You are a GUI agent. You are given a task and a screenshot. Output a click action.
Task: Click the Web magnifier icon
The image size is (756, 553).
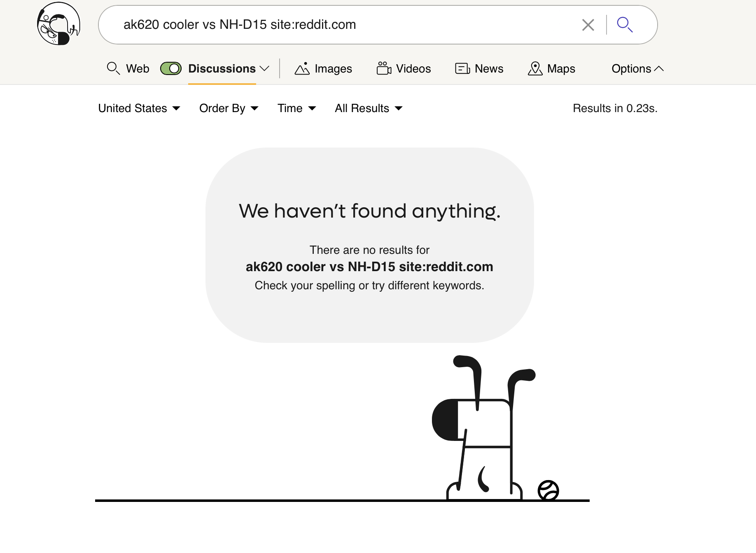point(113,68)
